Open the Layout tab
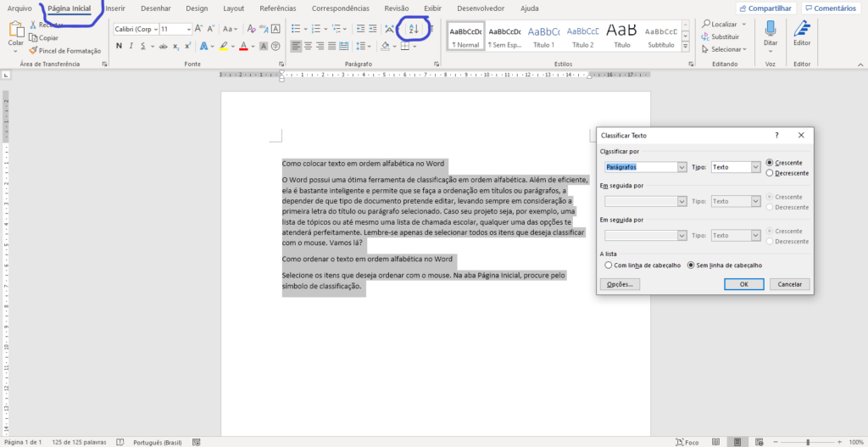Image resolution: width=868 pixels, height=447 pixels. (x=234, y=8)
